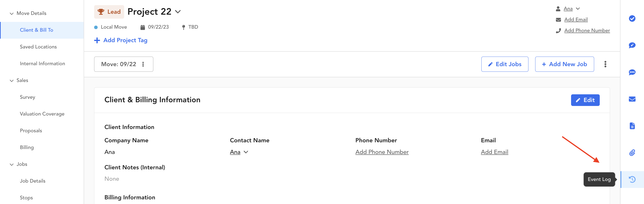Viewport: 644px width, 204px height.
Task: Click the Add Project Tag link
Action: pyautogui.click(x=120, y=40)
